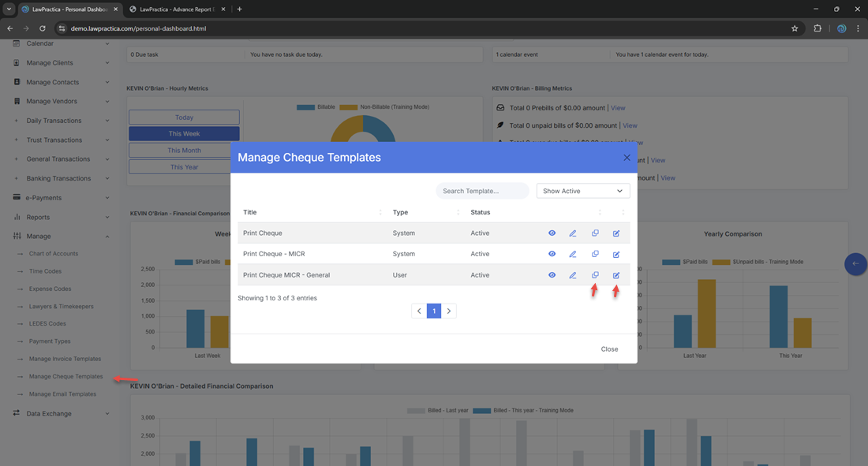This screenshot has height=466, width=868.
Task: Toggle eye icon for Print Cheque MICR - General
Action: 552,275
